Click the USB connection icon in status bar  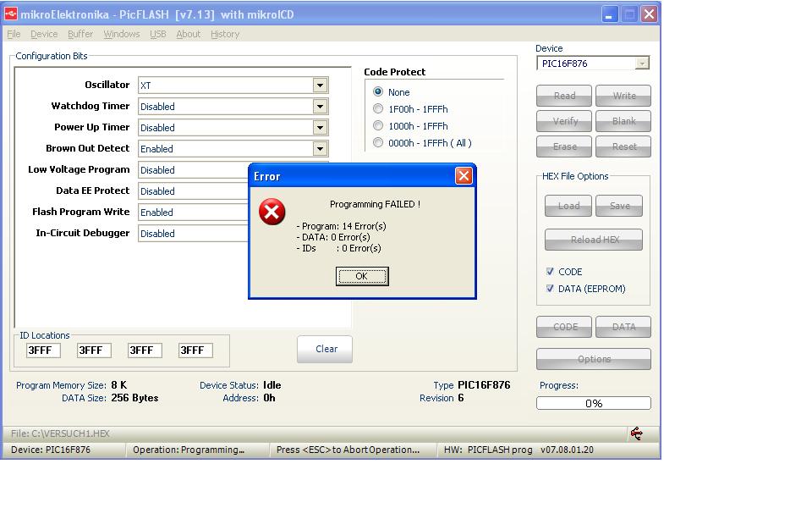[636, 433]
